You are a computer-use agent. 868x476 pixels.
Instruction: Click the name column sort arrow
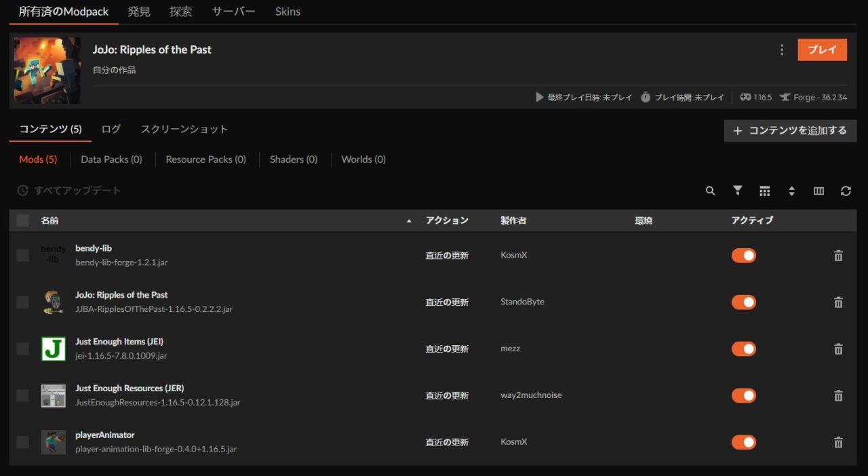pos(409,221)
